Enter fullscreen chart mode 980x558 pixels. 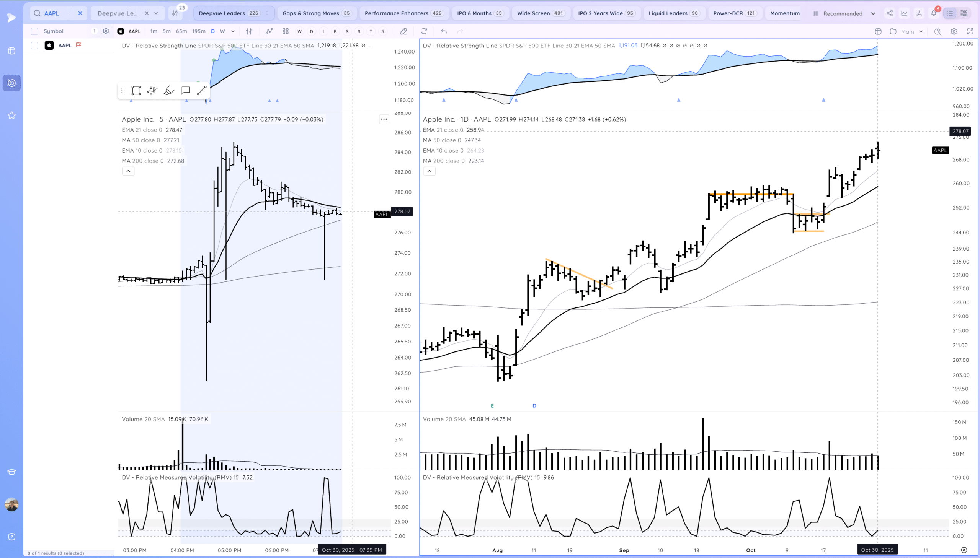click(x=970, y=31)
